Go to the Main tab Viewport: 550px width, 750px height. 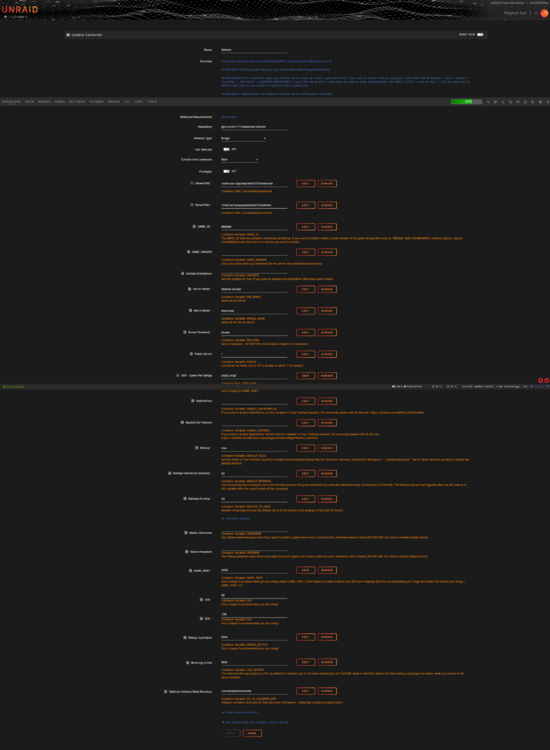pyautogui.click(x=30, y=101)
